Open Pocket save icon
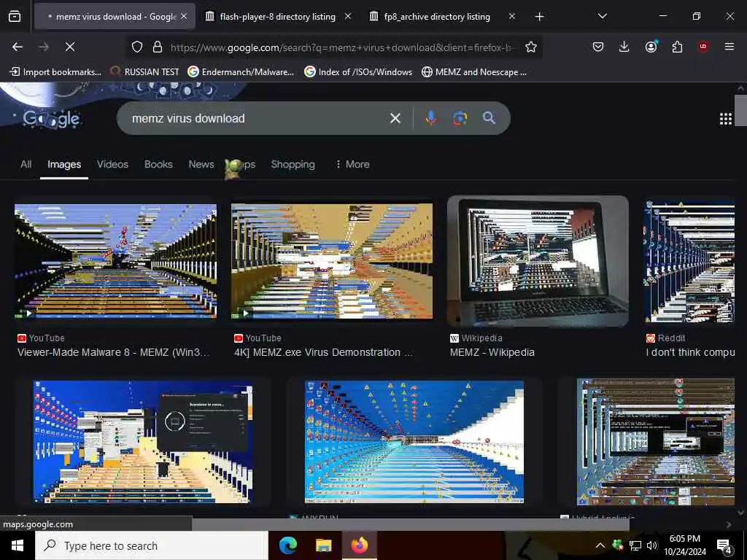This screenshot has height=560, width=747. coord(598,47)
